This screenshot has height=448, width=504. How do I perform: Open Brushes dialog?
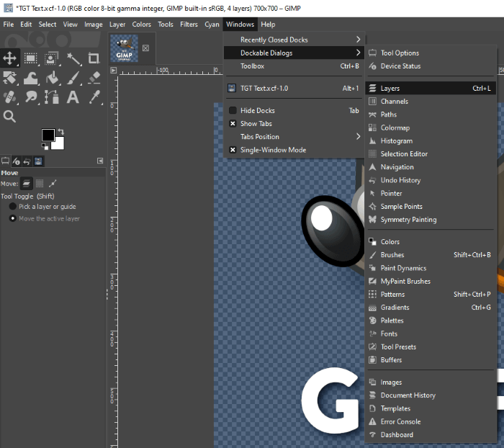pyautogui.click(x=431, y=255)
